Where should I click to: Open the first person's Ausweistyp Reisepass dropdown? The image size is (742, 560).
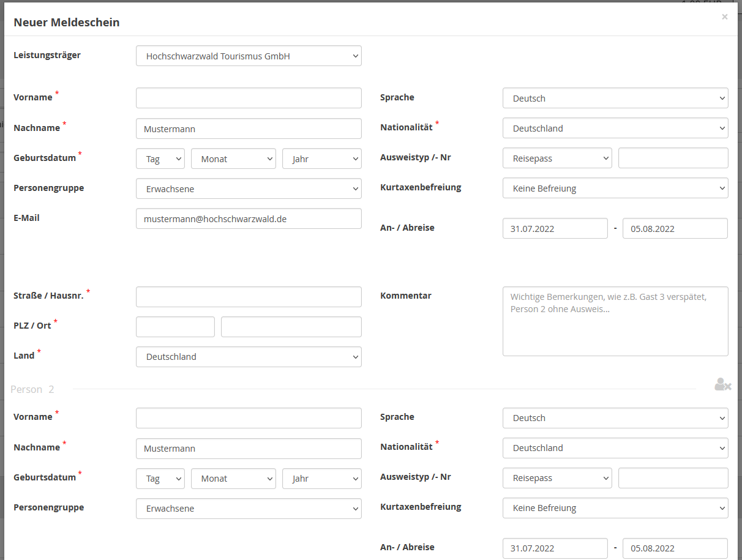557,158
